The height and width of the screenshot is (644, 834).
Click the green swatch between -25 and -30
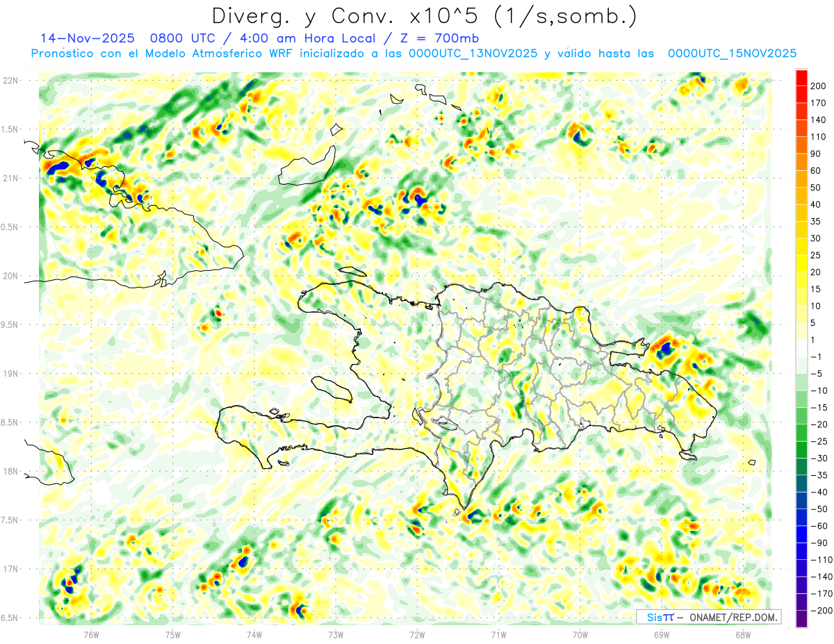(801, 450)
